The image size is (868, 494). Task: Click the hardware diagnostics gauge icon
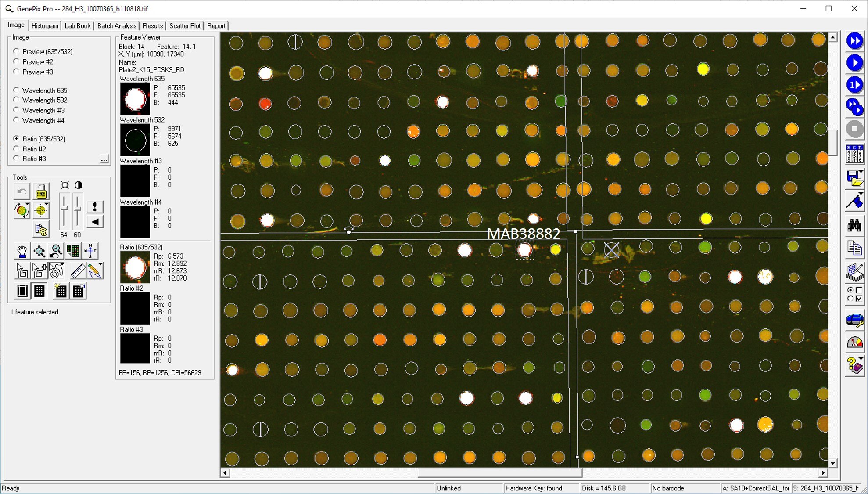coord(854,343)
